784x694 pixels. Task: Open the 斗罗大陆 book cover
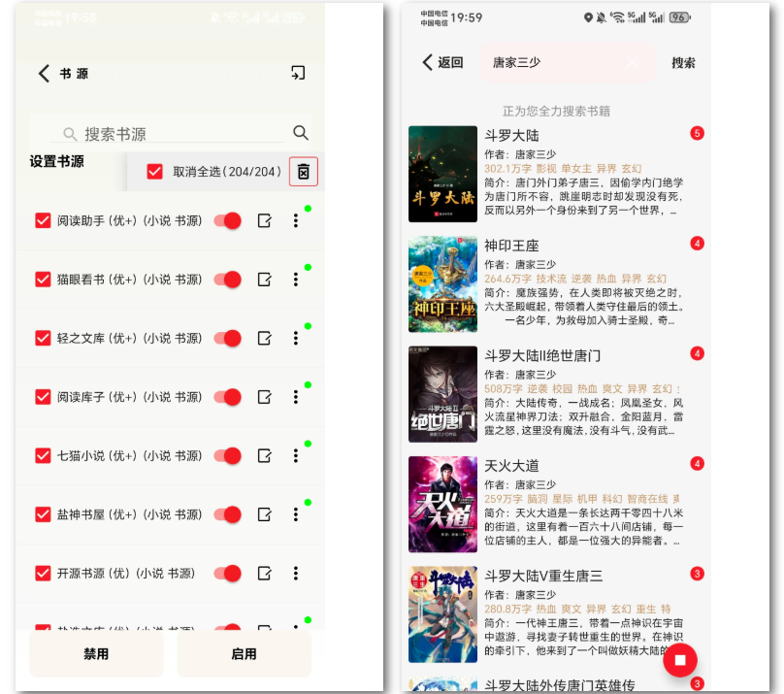click(442, 174)
